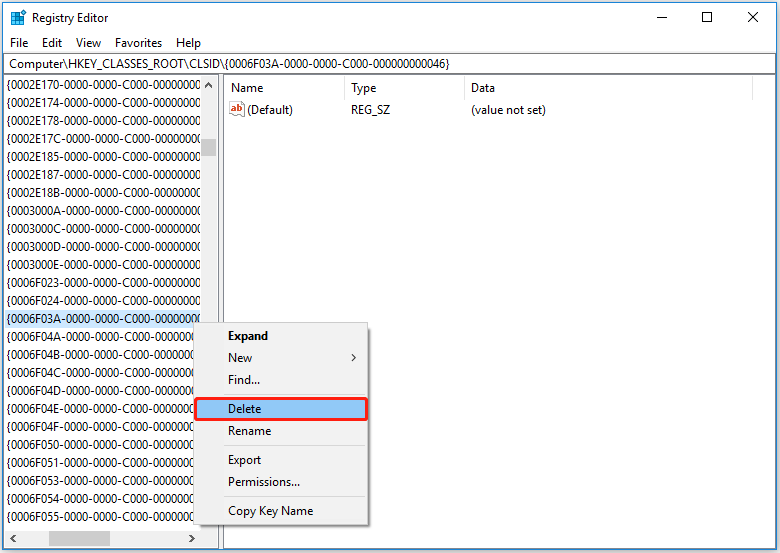The width and height of the screenshot is (780, 553).
Task: Select key {0006F04E-0000-0000-C000 in tree
Action: tap(99, 409)
